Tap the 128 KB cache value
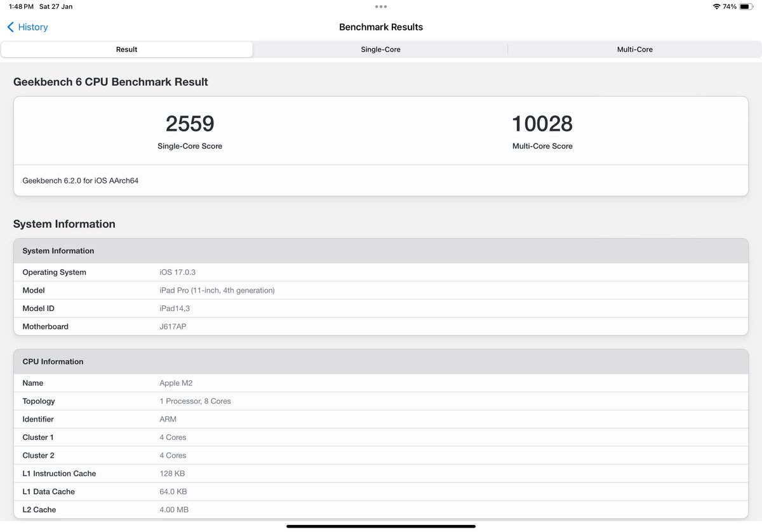Screen dimensions: 762x532 172,474
